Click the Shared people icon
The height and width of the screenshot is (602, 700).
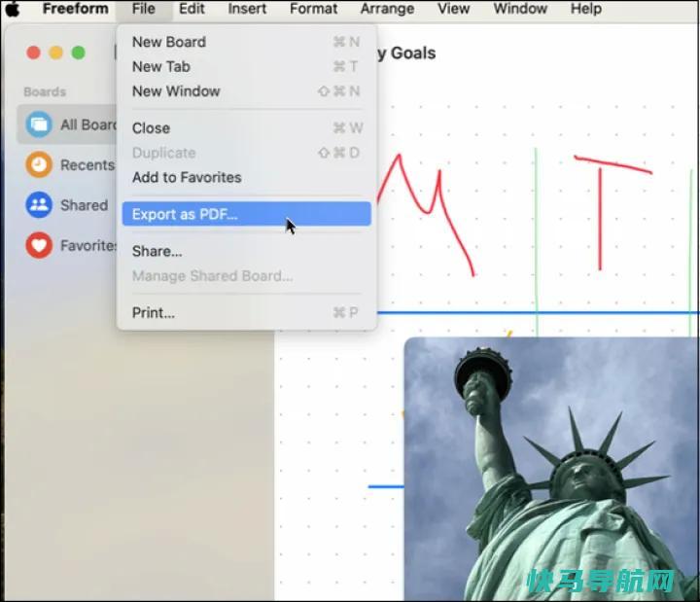[39, 205]
